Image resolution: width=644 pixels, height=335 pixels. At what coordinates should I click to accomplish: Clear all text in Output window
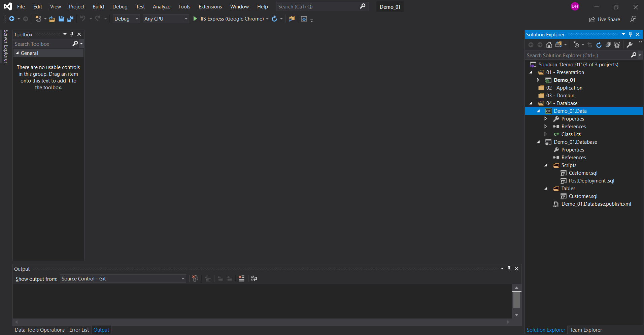click(x=241, y=278)
